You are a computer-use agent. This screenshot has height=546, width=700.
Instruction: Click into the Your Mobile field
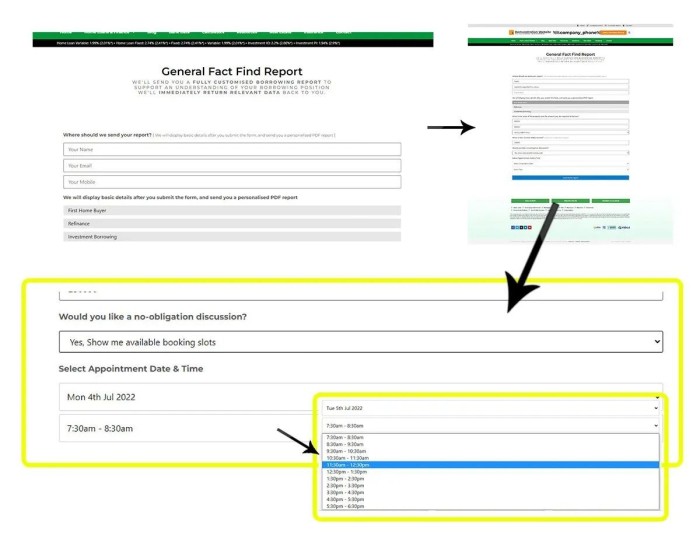point(231,182)
